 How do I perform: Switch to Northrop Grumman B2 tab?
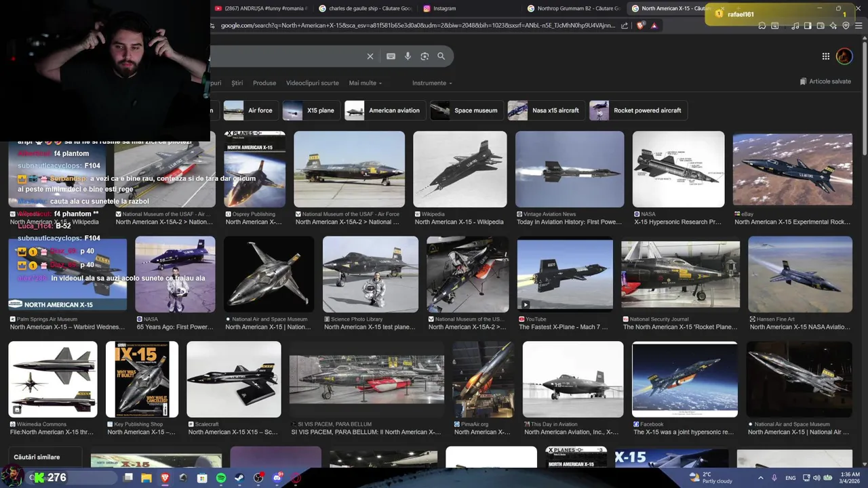573,8
